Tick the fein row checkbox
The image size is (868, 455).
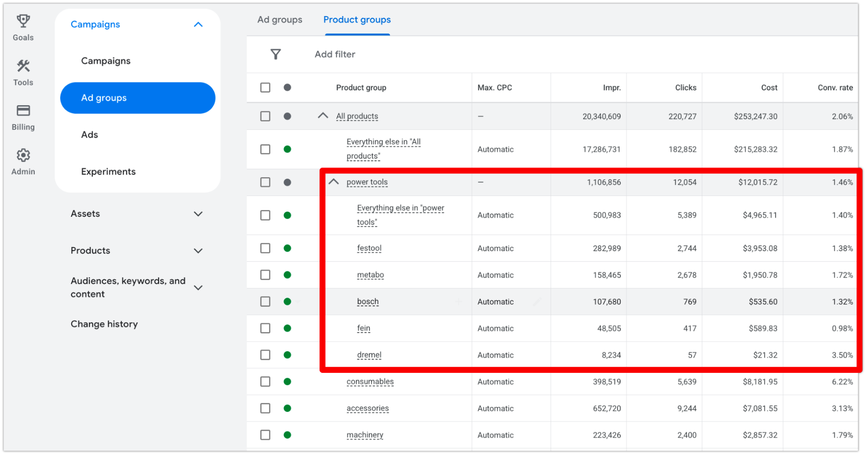coord(265,328)
